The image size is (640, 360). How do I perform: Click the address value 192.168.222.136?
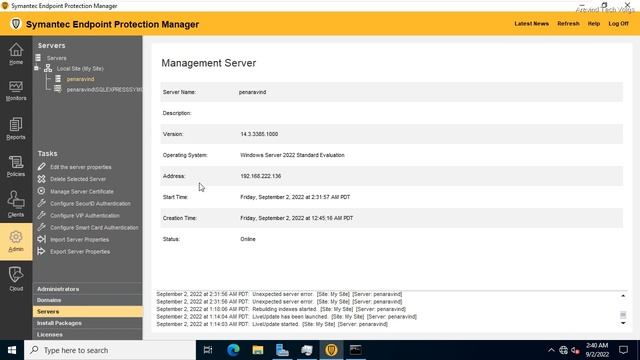[x=260, y=176]
